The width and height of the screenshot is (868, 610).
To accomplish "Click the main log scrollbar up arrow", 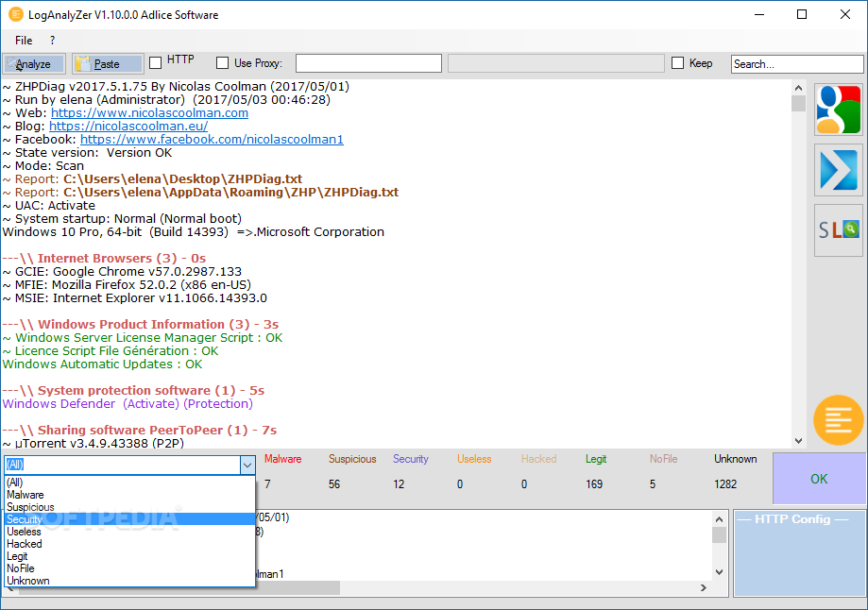I will tap(798, 88).
